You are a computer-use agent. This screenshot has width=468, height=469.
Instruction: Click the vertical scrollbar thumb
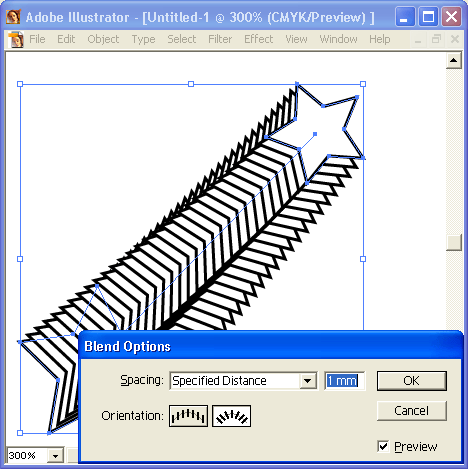pos(453,242)
